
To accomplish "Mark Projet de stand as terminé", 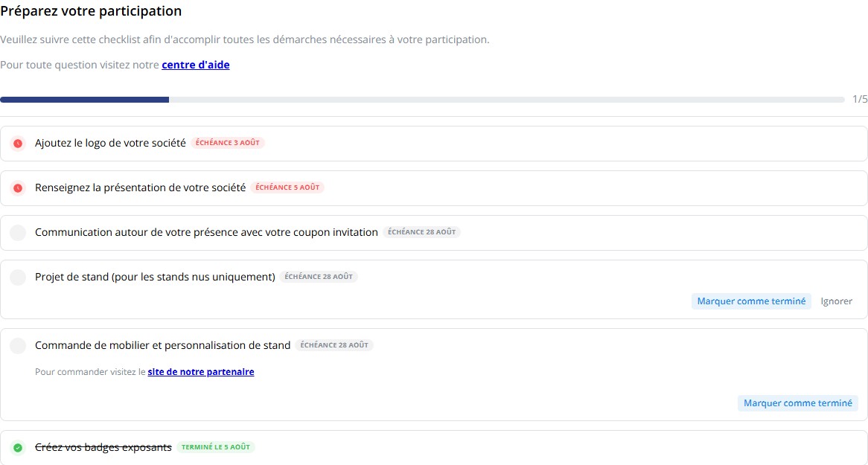I will (x=751, y=301).
